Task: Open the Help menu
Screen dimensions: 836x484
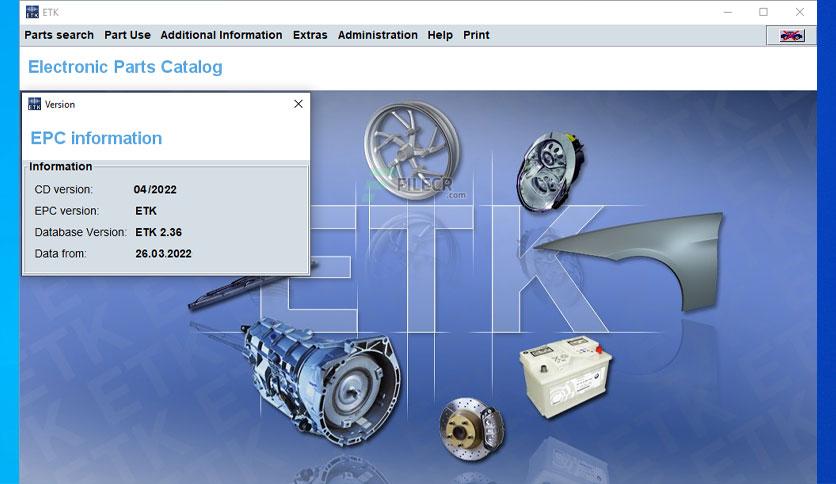Action: [440, 35]
